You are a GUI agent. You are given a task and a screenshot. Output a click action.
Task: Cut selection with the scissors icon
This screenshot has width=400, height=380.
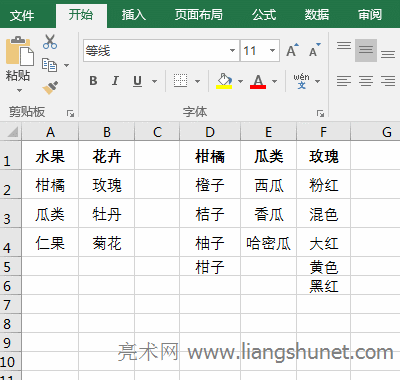point(50,42)
